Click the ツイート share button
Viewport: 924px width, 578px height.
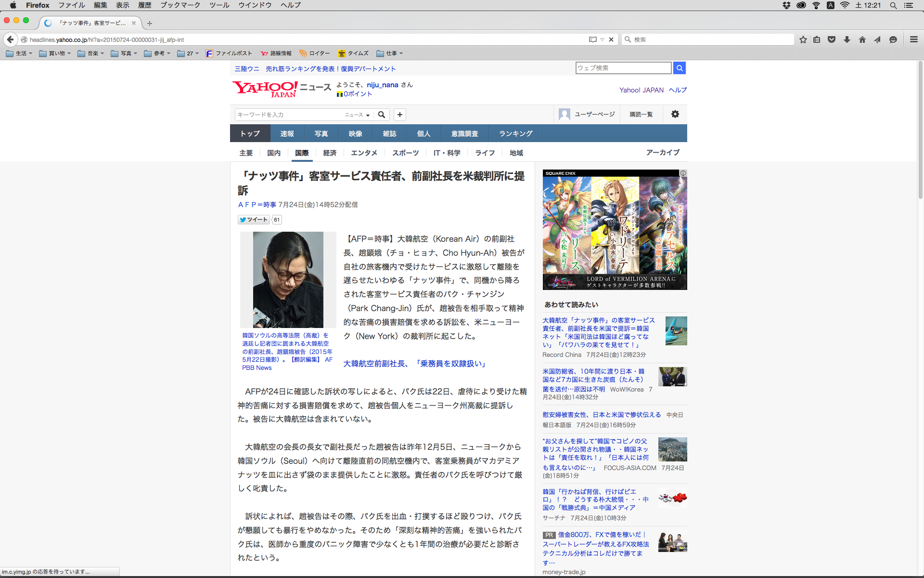[x=254, y=220]
